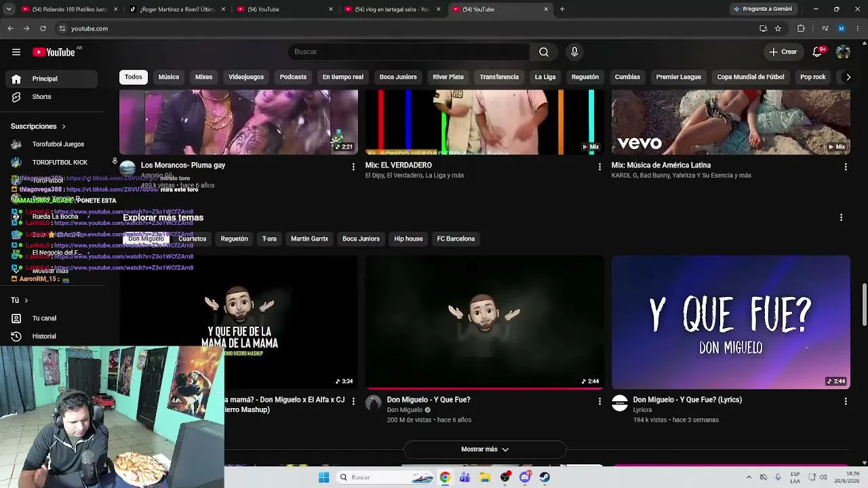This screenshot has height=488, width=868.
Task: View site information icon beside youtube.com
Action: [62, 28]
